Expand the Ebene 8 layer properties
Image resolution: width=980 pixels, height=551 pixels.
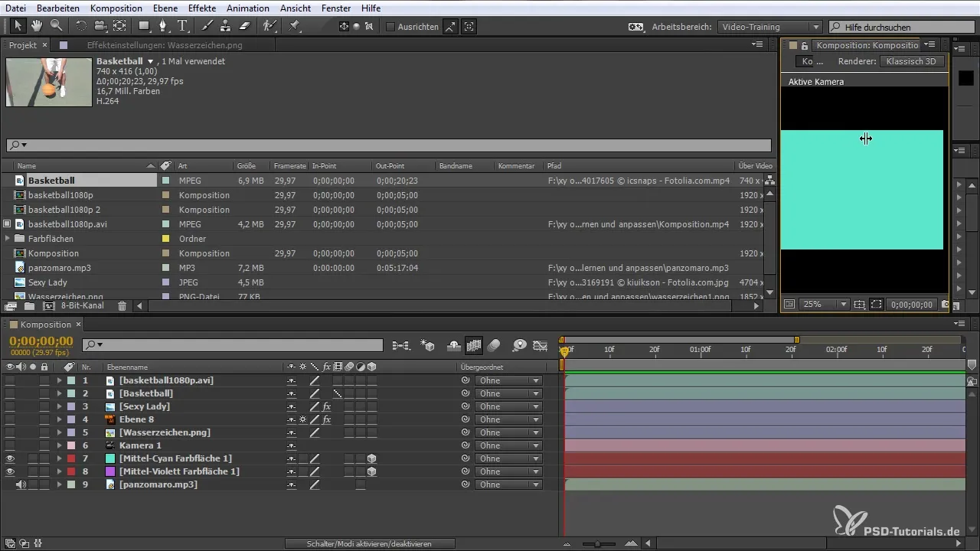[x=59, y=419]
